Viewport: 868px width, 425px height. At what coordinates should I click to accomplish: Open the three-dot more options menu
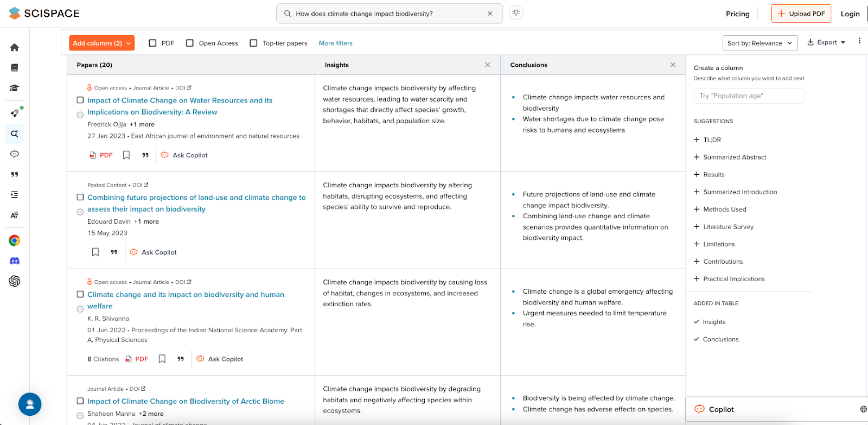pyautogui.click(x=859, y=41)
